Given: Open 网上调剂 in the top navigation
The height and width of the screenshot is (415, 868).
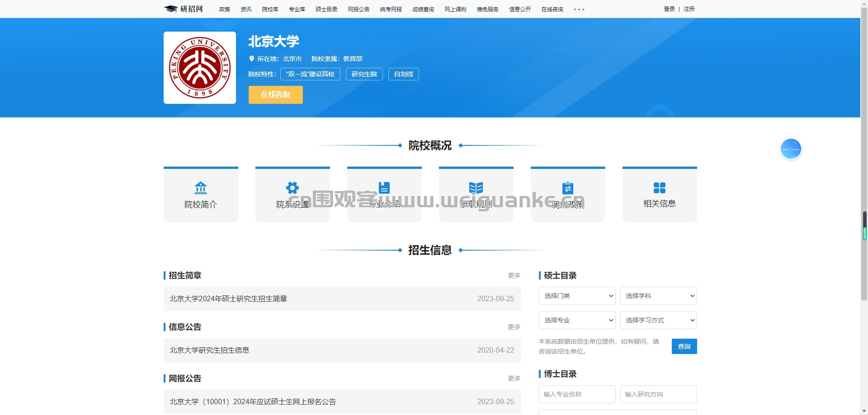Looking at the screenshot, I should pyautogui.click(x=455, y=9).
